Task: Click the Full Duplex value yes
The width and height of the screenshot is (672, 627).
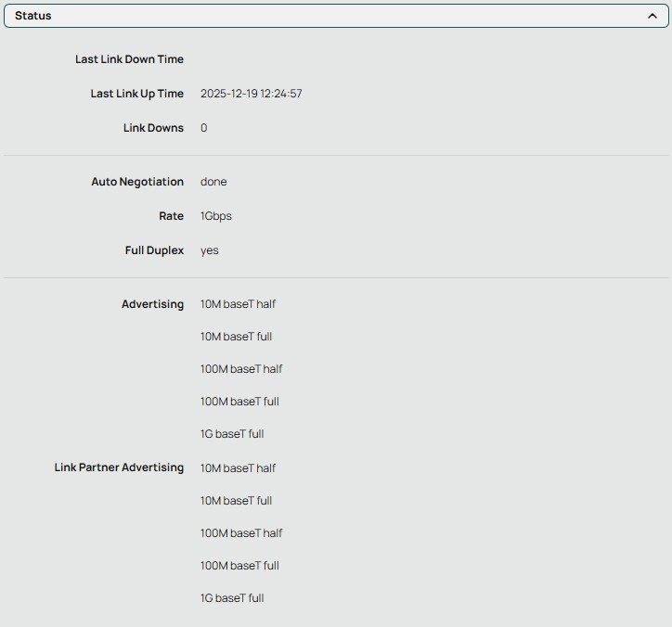Action: (210, 250)
